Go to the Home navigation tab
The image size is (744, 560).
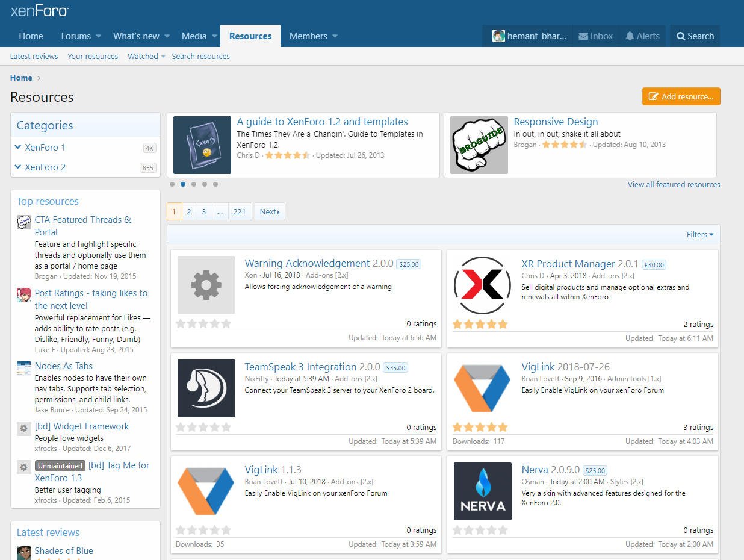tap(31, 36)
